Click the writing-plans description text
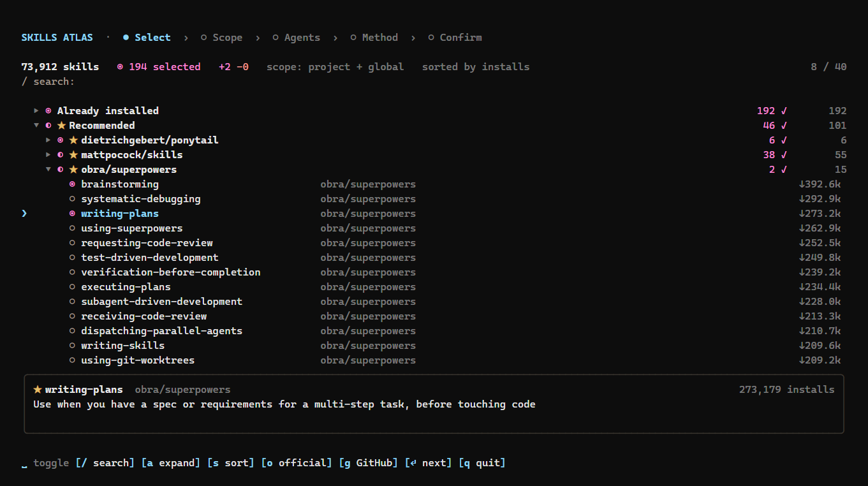The image size is (868, 486). coord(284,404)
